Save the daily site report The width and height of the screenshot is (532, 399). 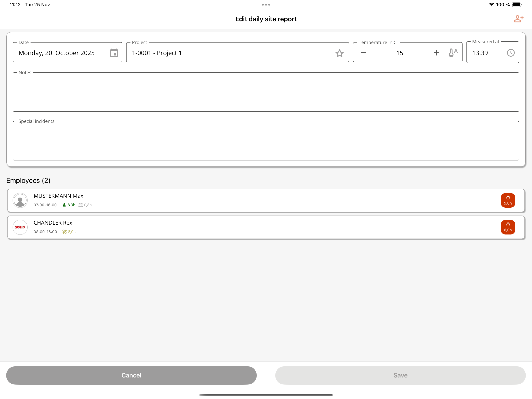(400, 375)
